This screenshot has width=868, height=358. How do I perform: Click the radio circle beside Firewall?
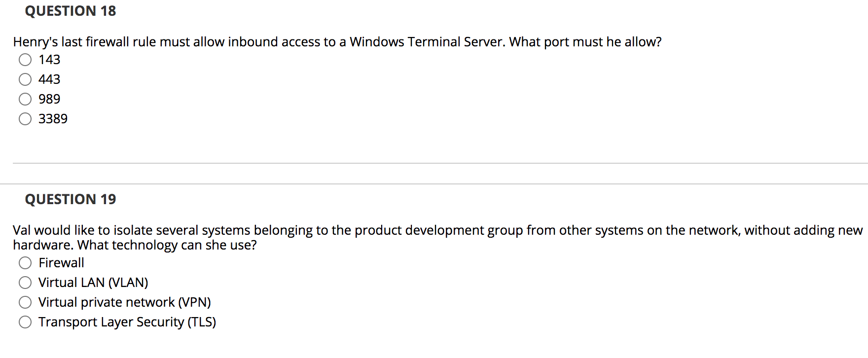point(25,263)
